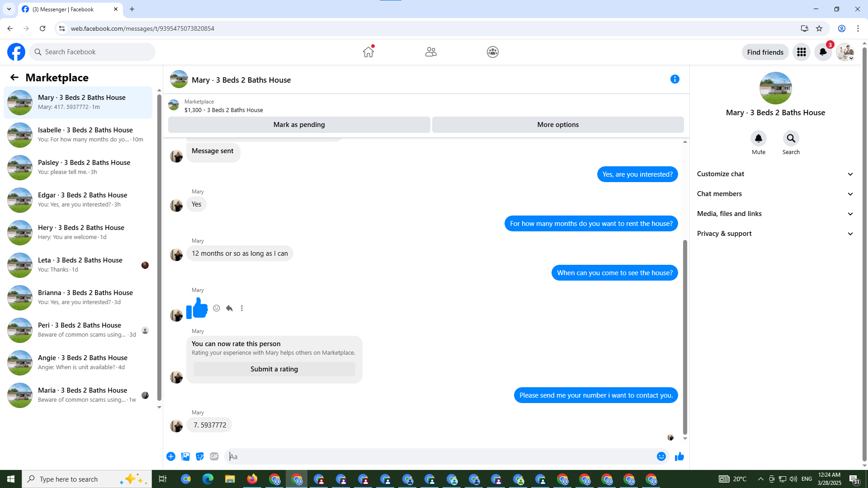The height and width of the screenshot is (488, 868).
Task: Open the Windows notification center icon
Action: [854, 479]
